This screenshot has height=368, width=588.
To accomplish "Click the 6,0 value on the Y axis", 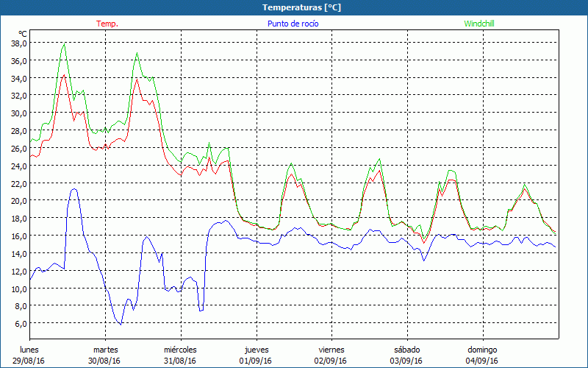I will [21, 323].
